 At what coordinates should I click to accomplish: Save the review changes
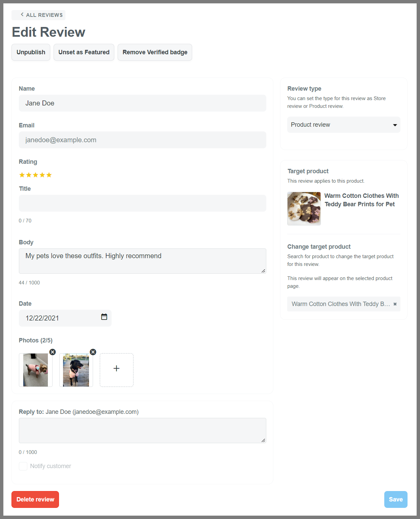coord(395,499)
